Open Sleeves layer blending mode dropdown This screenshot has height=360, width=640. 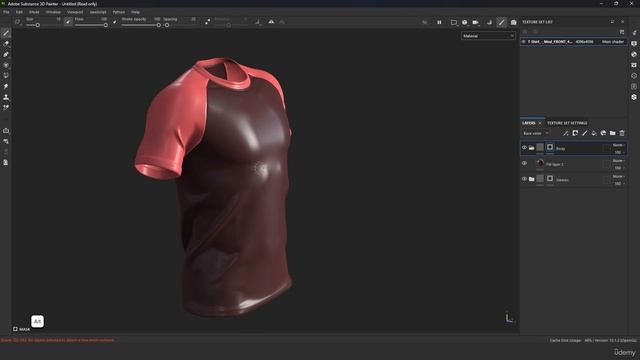click(x=618, y=176)
